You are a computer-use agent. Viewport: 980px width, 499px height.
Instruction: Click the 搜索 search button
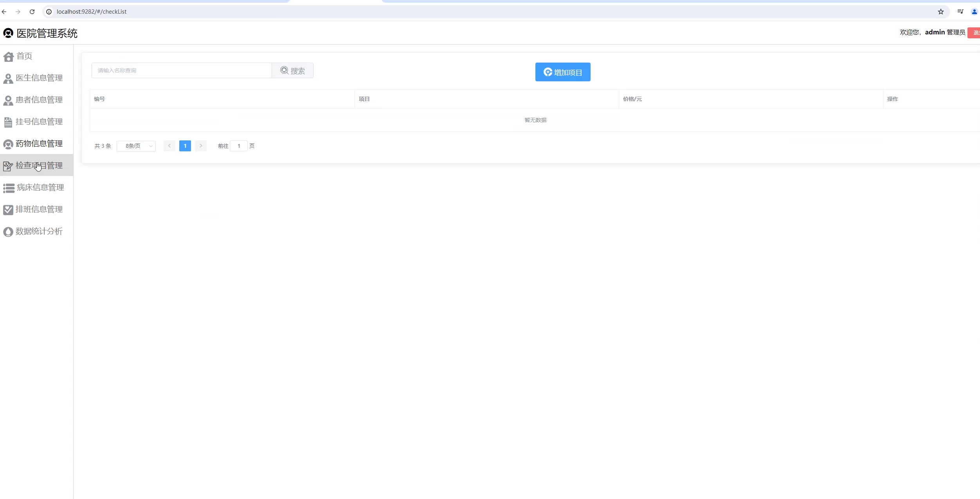[292, 71]
